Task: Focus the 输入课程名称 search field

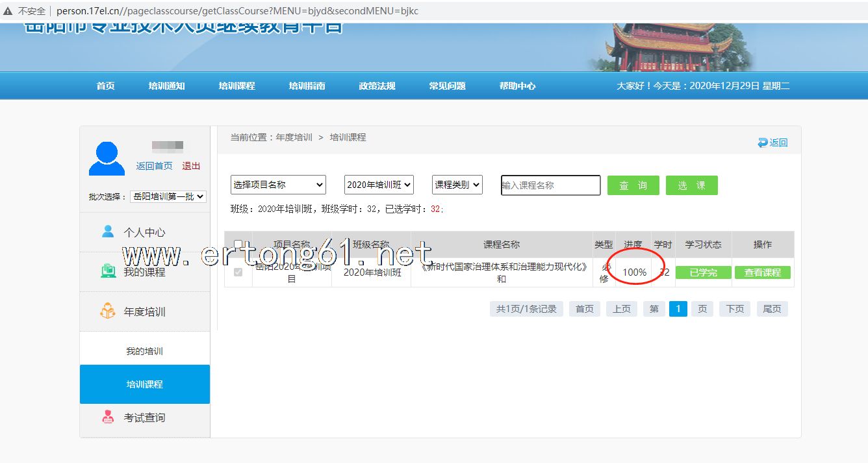Action: (550, 185)
